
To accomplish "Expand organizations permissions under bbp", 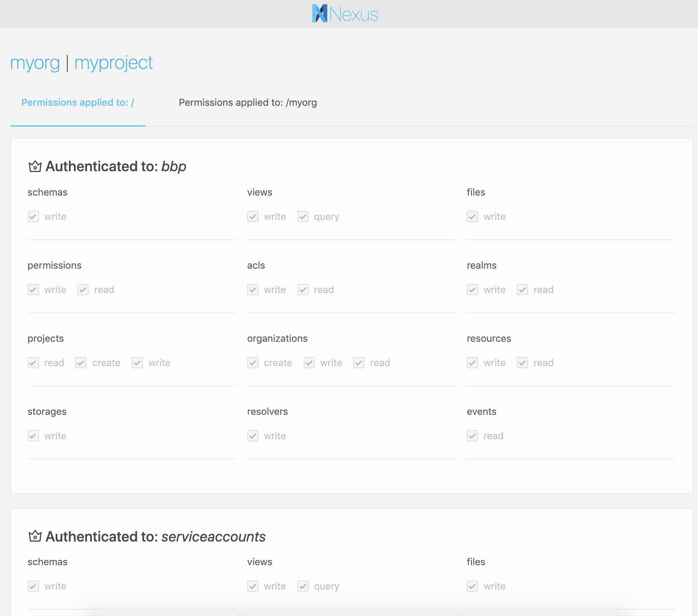I will (277, 338).
